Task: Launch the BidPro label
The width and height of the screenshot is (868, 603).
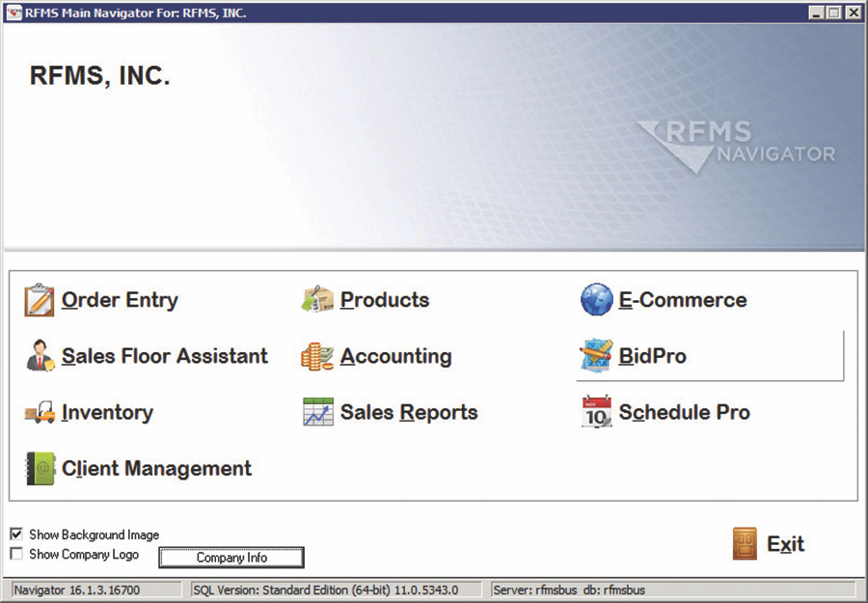Action: [x=653, y=356]
